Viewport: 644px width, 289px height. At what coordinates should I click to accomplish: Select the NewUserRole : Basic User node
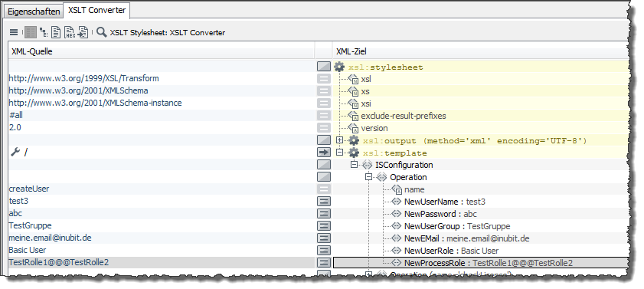[x=451, y=251]
